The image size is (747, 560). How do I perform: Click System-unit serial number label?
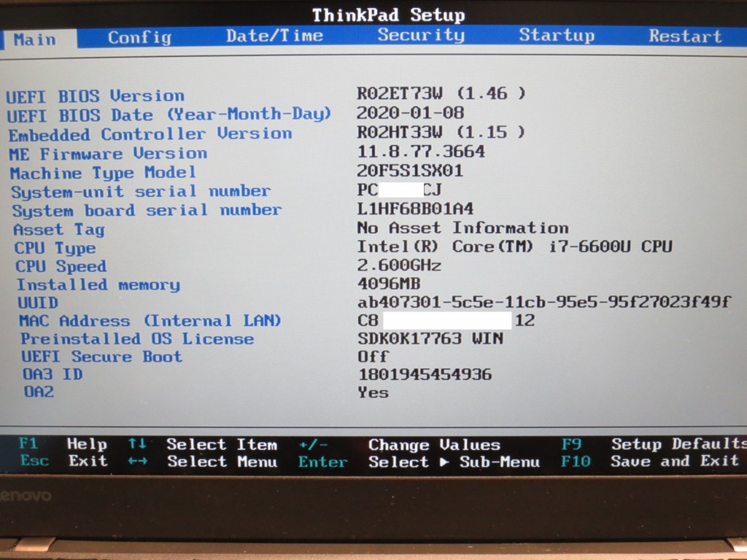(141, 192)
